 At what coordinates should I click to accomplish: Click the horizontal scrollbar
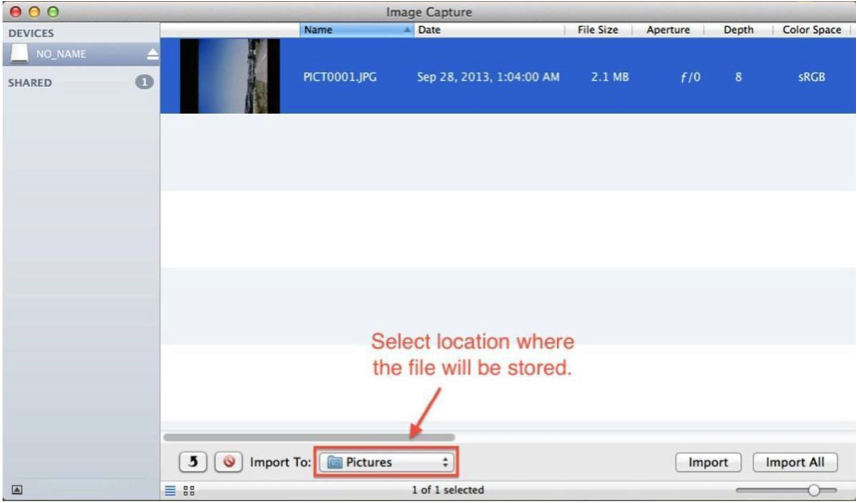click(308, 437)
